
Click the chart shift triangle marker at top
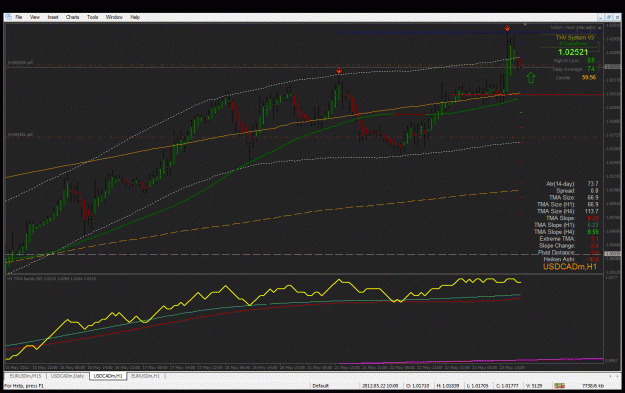pos(525,25)
